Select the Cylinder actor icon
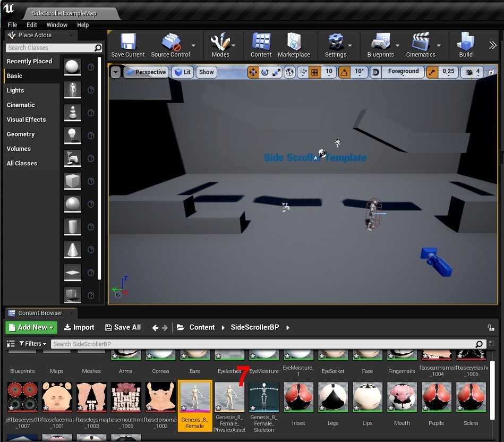This screenshot has width=504, height=442. [x=72, y=227]
